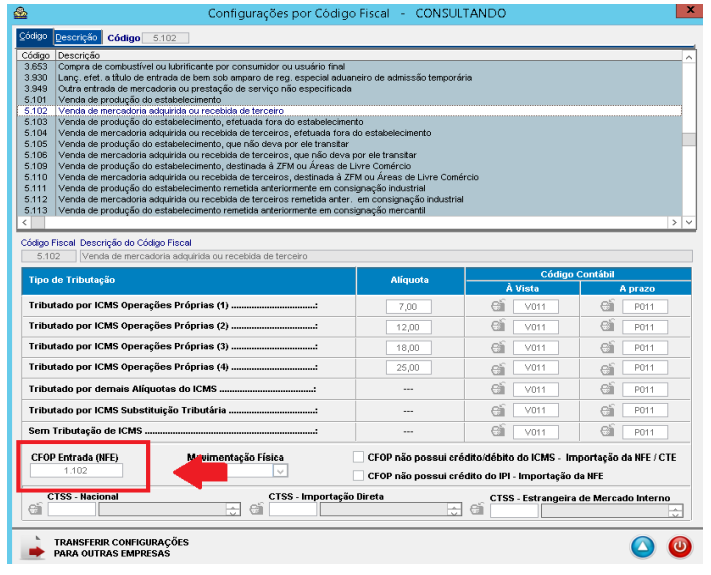Open À Vista lookup for demais Alíquotas do ICMS
The height and width of the screenshot is (575, 711).
(498, 389)
